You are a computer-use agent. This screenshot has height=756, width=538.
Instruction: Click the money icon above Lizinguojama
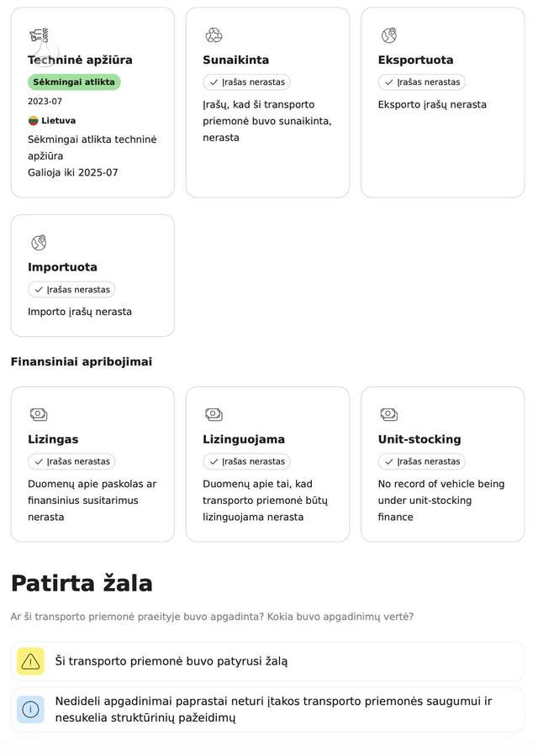coord(214,414)
